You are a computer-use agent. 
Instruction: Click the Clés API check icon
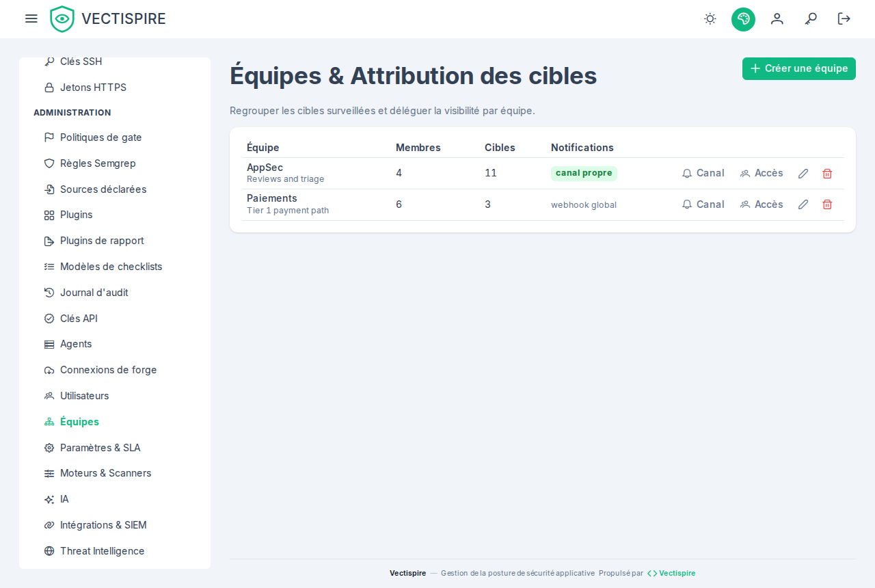click(x=49, y=319)
